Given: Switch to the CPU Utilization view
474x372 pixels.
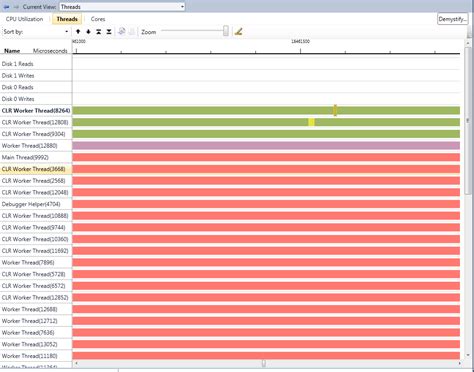Looking at the screenshot, I should coord(24,19).
